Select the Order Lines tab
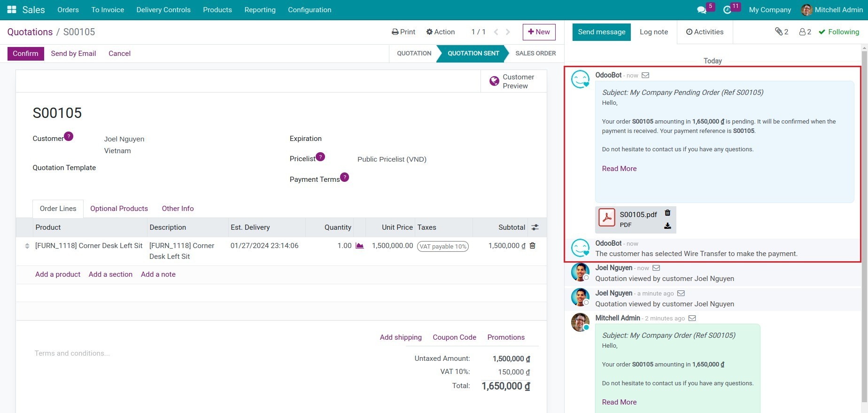The height and width of the screenshot is (413, 868). point(58,209)
